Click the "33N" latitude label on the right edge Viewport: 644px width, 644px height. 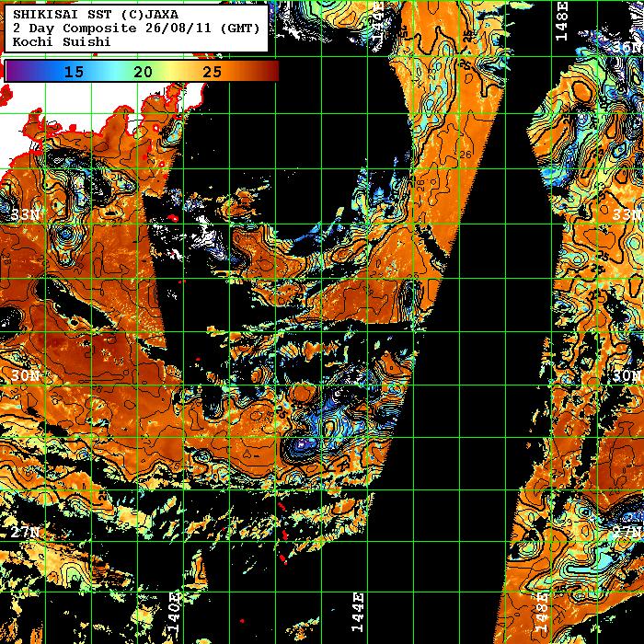click(627, 214)
